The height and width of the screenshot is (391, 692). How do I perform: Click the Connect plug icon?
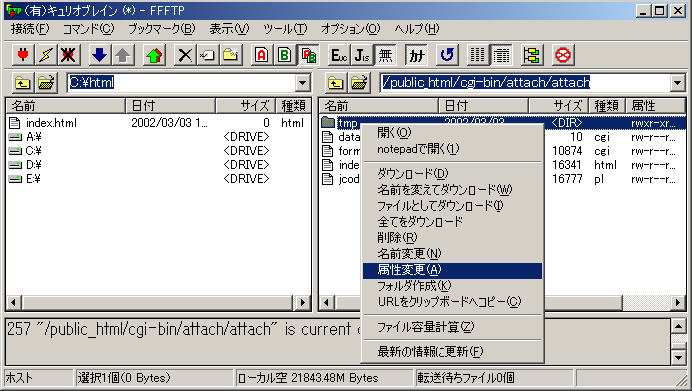[23, 56]
